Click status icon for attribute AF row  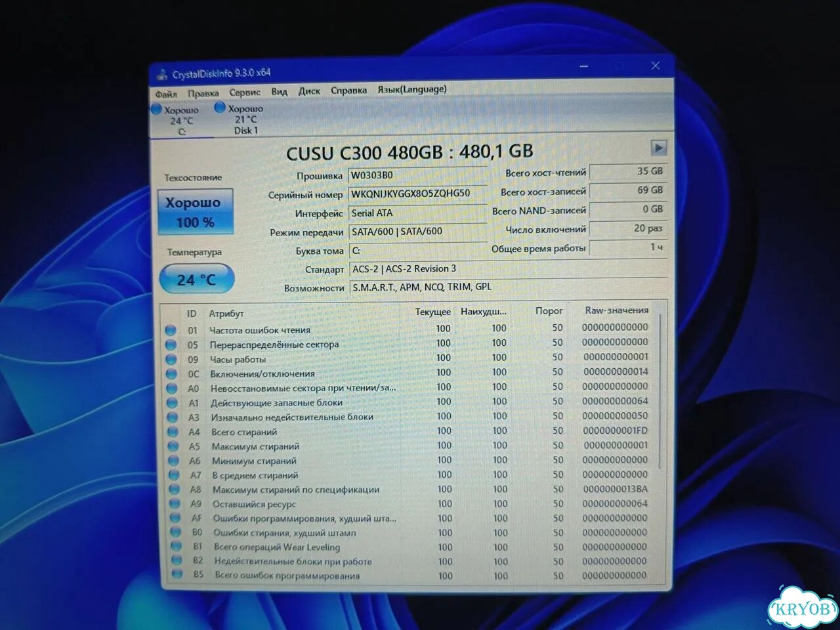pos(175,518)
